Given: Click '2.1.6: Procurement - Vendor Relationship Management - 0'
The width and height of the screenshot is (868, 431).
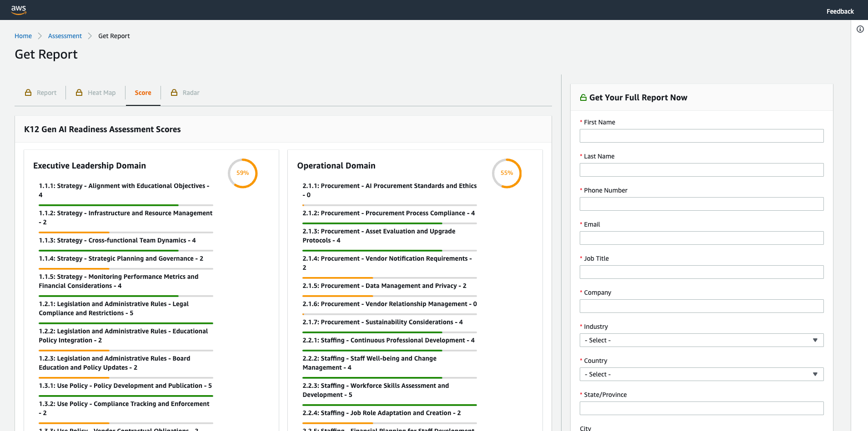Looking at the screenshot, I should [390, 304].
